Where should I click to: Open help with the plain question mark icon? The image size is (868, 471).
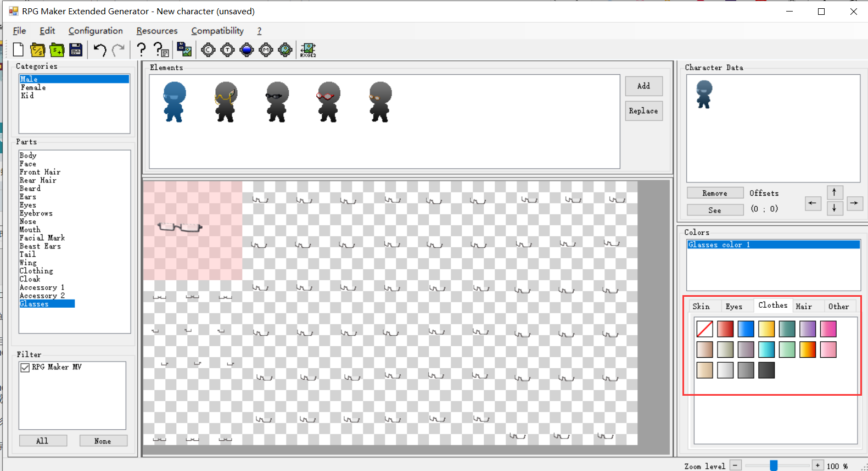141,50
